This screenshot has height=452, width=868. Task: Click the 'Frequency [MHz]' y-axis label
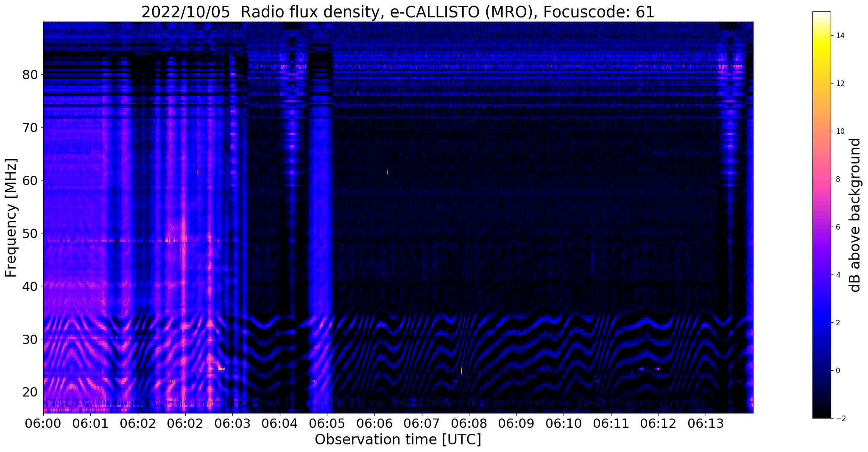tap(11, 218)
